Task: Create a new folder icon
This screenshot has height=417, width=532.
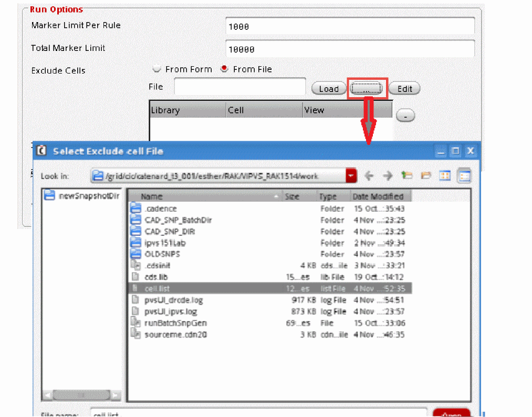Action: click(425, 175)
